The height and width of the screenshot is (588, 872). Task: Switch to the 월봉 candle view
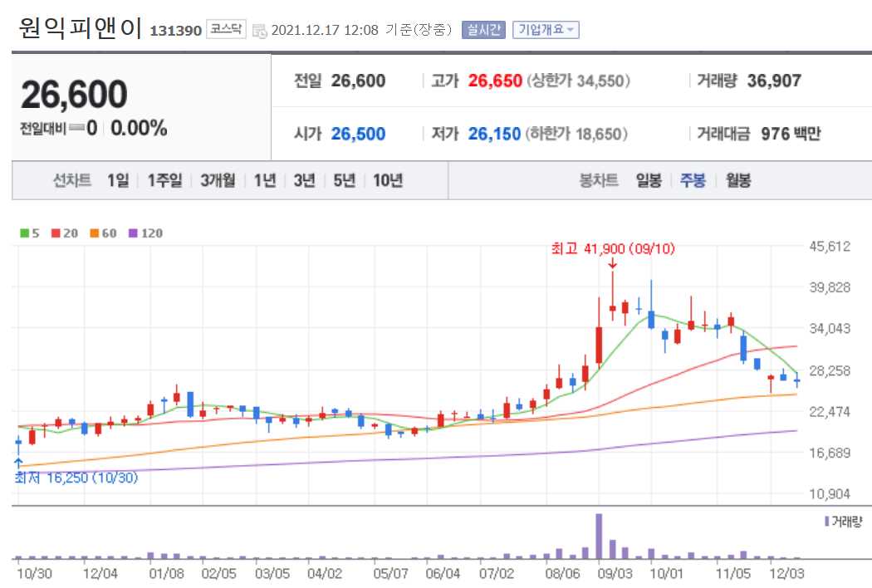tap(737, 179)
